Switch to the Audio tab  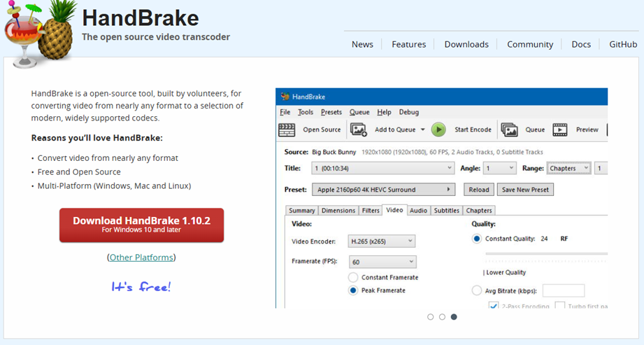418,211
